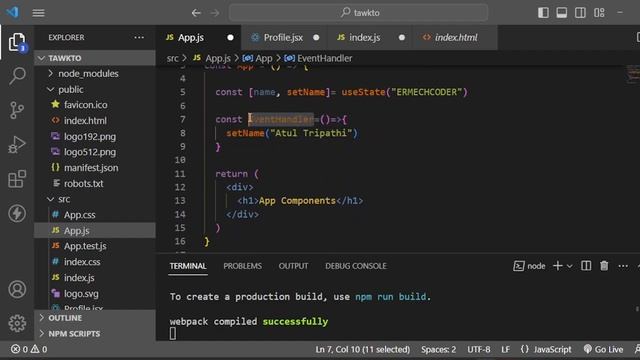The height and width of the screenshot is (360, 640).
Task: Open the Explorer view in activity bar
Action: pyautogui.click(x=17, y=42)
